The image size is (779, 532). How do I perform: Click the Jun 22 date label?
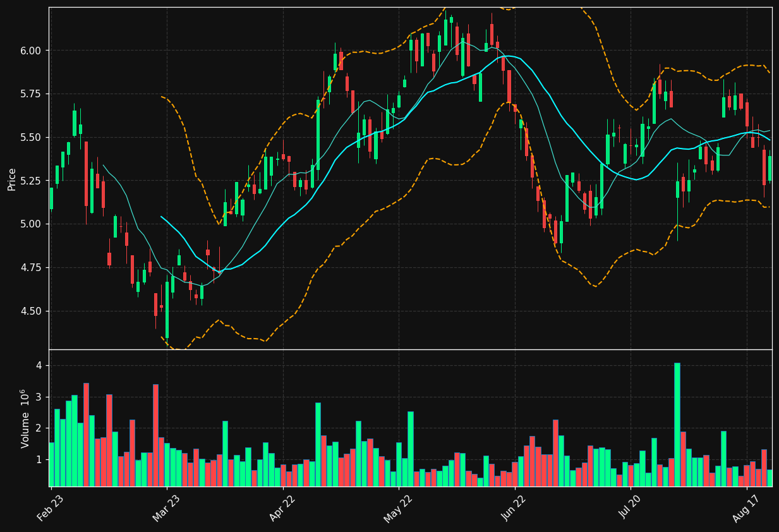(514, 509)
